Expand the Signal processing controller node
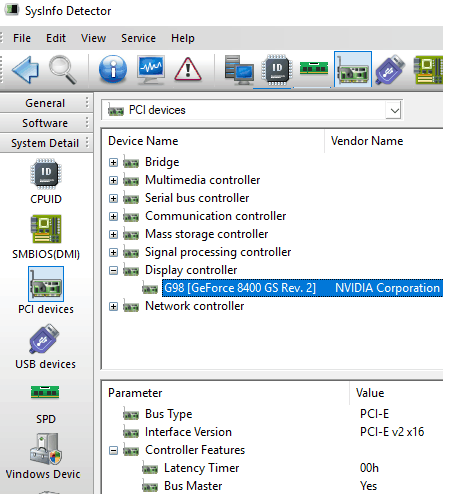The width and height of the screenshot is (450, 494). [x=113, y=252]
